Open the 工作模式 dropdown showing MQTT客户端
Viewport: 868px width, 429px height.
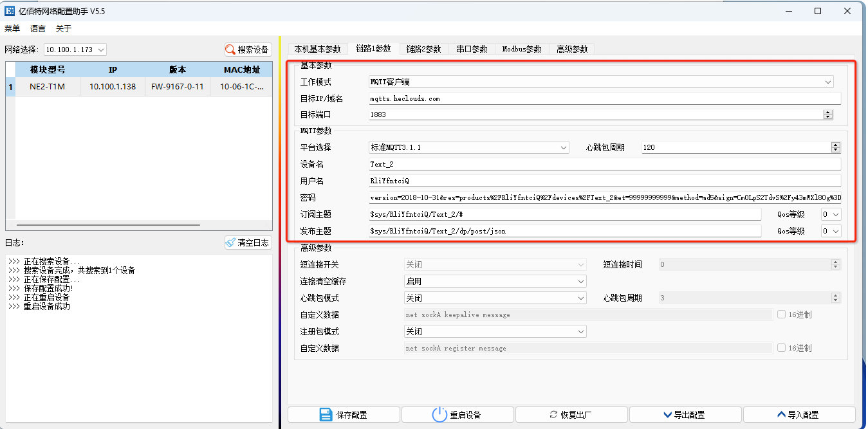coord(827,82)
